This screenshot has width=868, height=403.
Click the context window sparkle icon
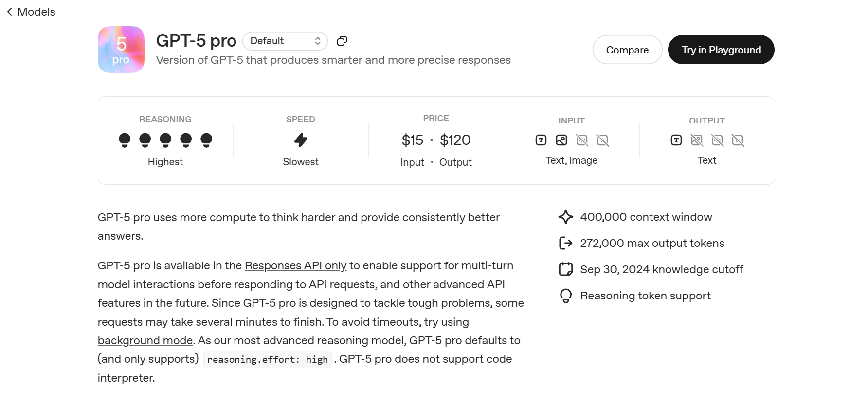click(x=566, y=217)
